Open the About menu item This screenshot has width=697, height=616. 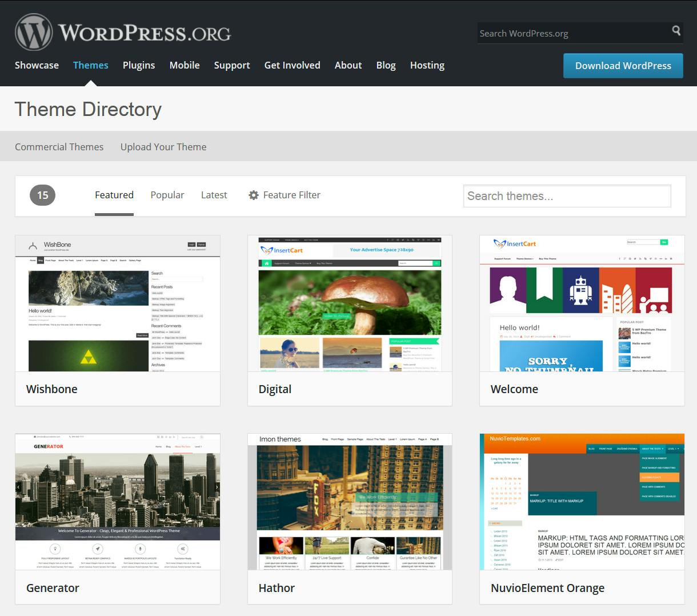pyautogui.click(x=348, y=65)
